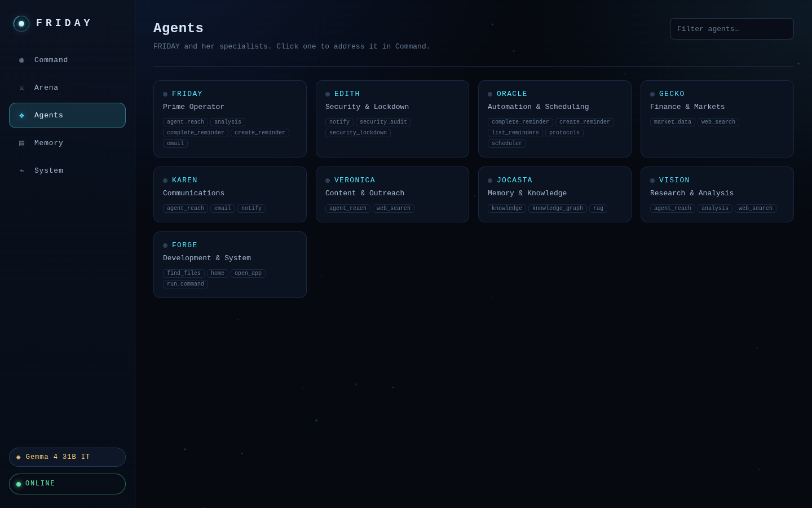Click the ONLINE status pill
This screenshot has width=812, height=508.
pos(67,484)
